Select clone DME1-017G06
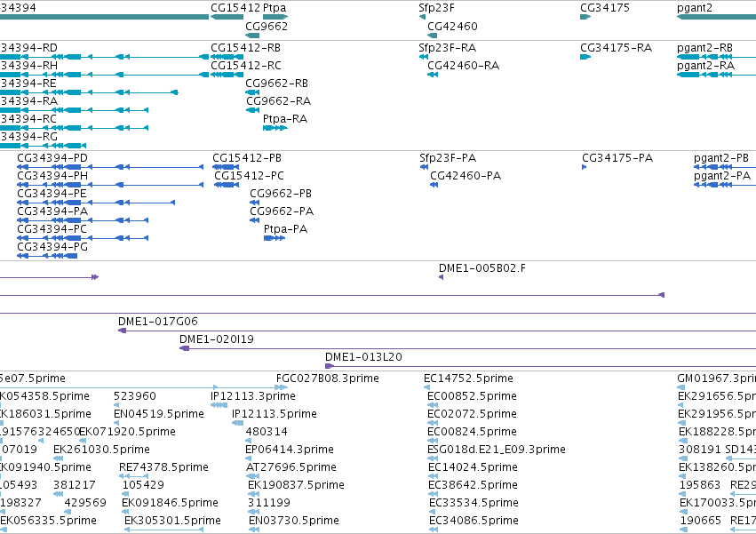Image resolution: width=756 pixels, height=534 pixels. click(x=157, y=322)
